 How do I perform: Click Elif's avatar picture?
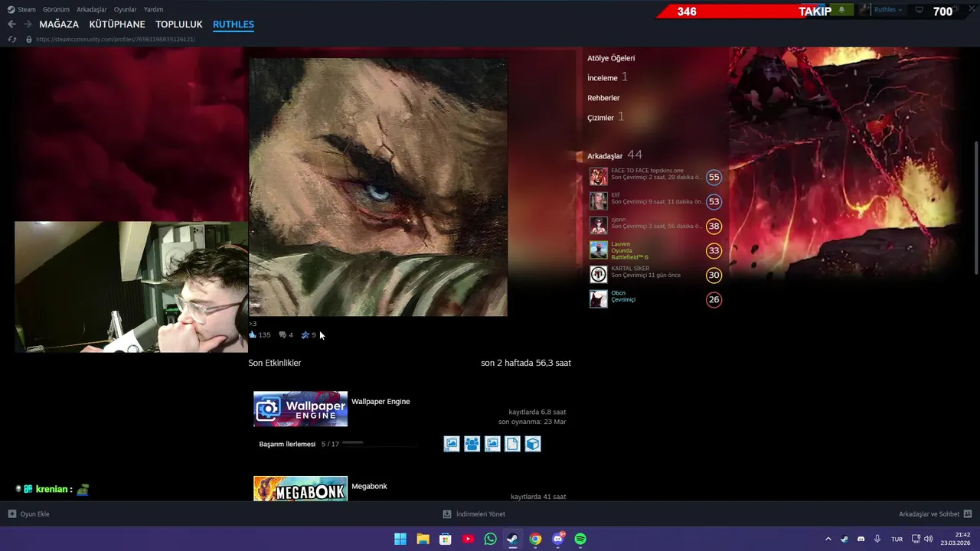point(599,201)
